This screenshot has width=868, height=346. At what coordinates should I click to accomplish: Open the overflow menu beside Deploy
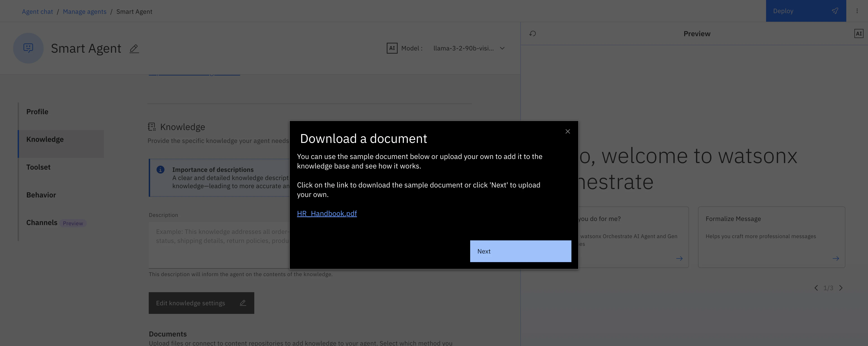(857, 11)
